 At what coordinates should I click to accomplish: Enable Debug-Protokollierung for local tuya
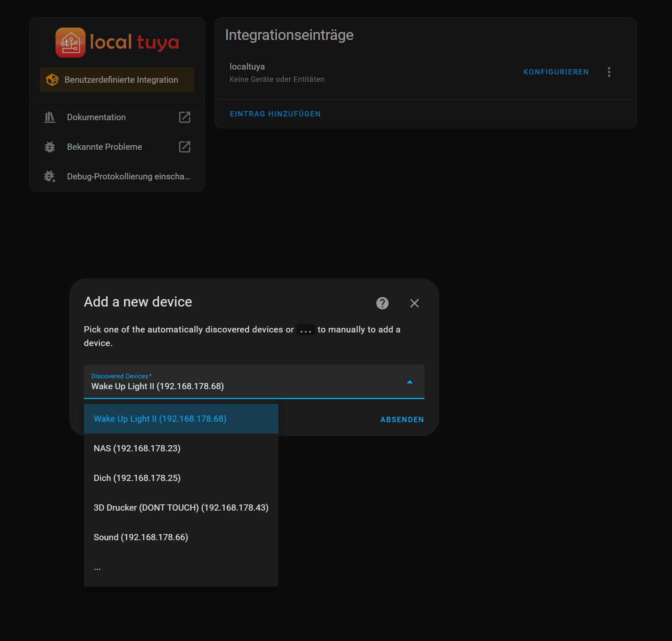tap(128, 177)
